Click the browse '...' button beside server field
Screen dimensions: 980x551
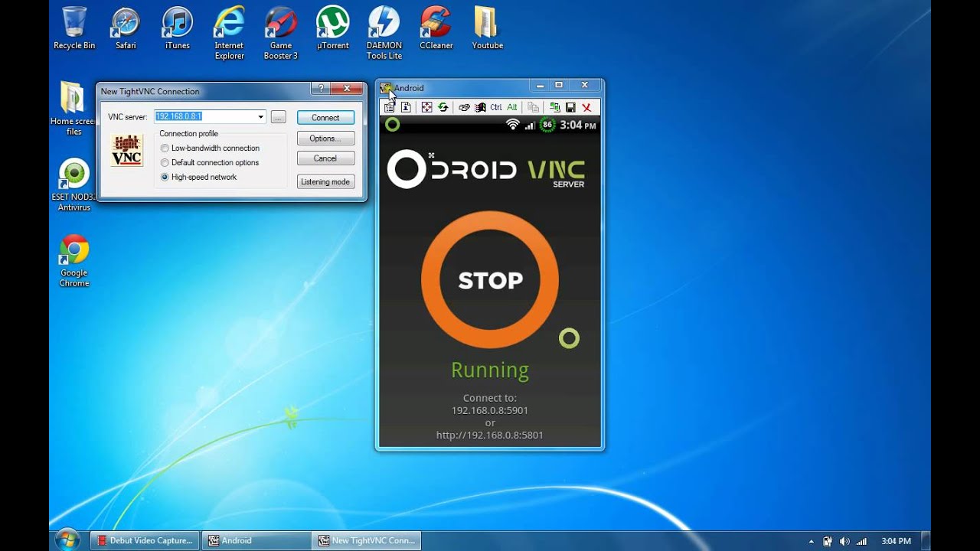[279, 117]
